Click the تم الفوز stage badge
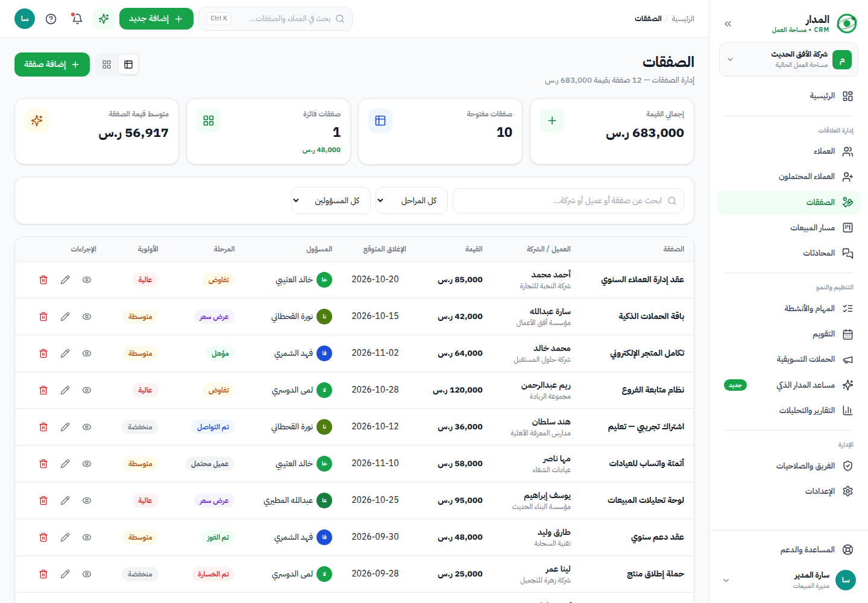 218,537
